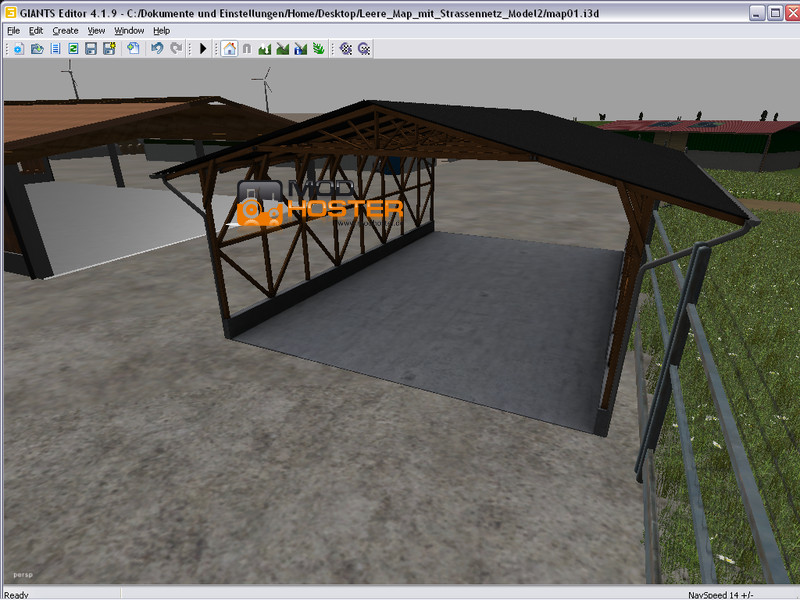Select the house navigation mode icon
The width and height of the screenshot is (800, 600).
coord(230,49)
